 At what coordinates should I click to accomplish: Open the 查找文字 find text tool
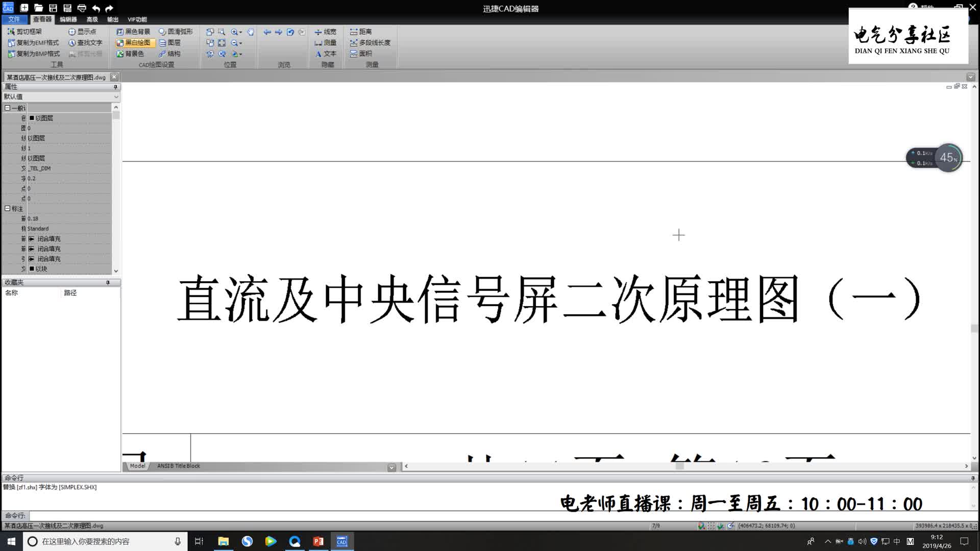coord(85,43)
